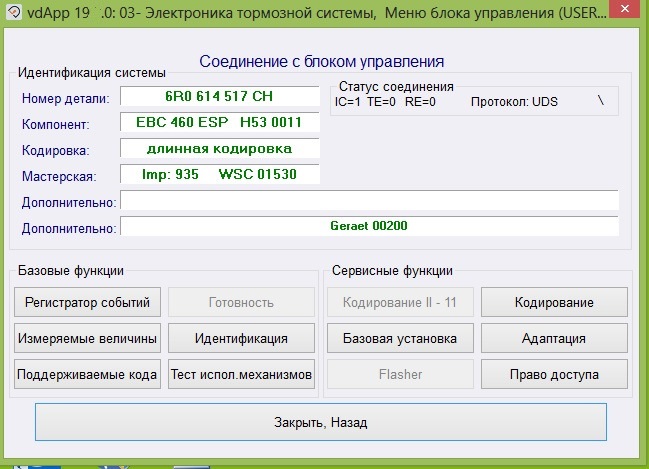Click the Кодирование II - 11 button

[x=400, y=302]
